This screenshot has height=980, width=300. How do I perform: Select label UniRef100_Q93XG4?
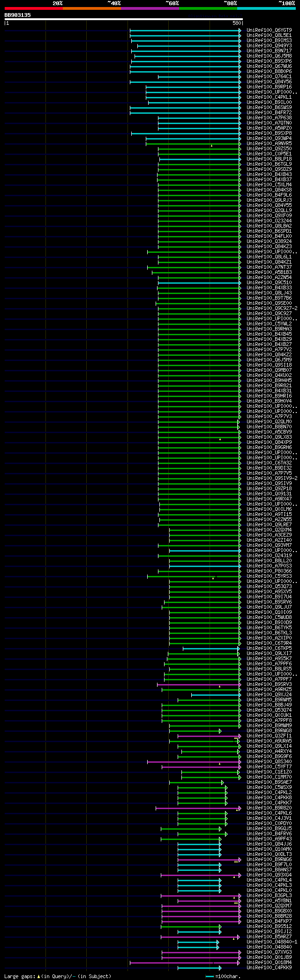[x=269, y=875]
